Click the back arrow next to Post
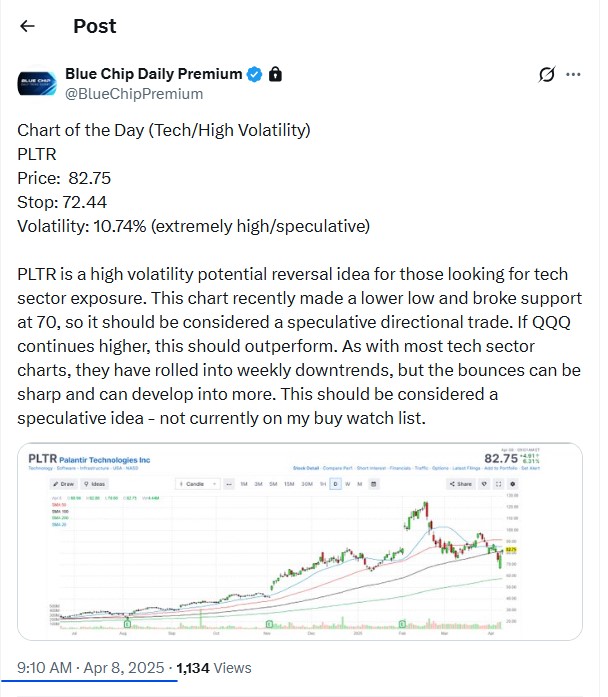This screenshot has width=608, height=697. pyautogui.click(x=27, y=26)
